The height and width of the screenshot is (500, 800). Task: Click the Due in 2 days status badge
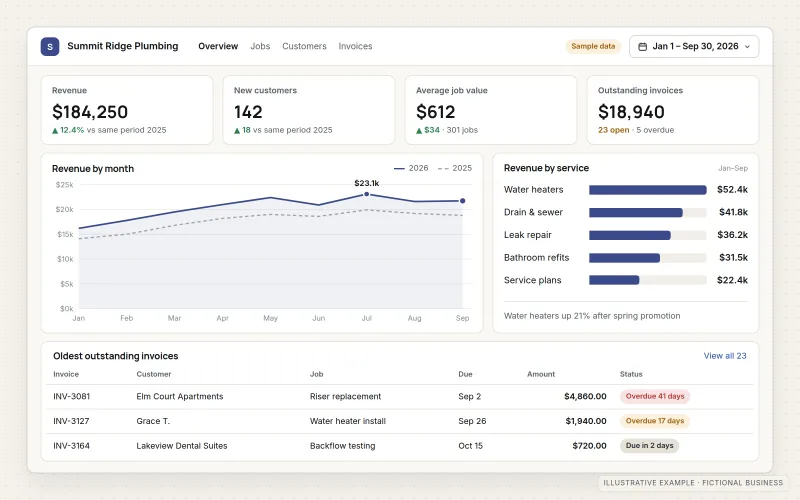pyautogui.click(x=649, y=445)
